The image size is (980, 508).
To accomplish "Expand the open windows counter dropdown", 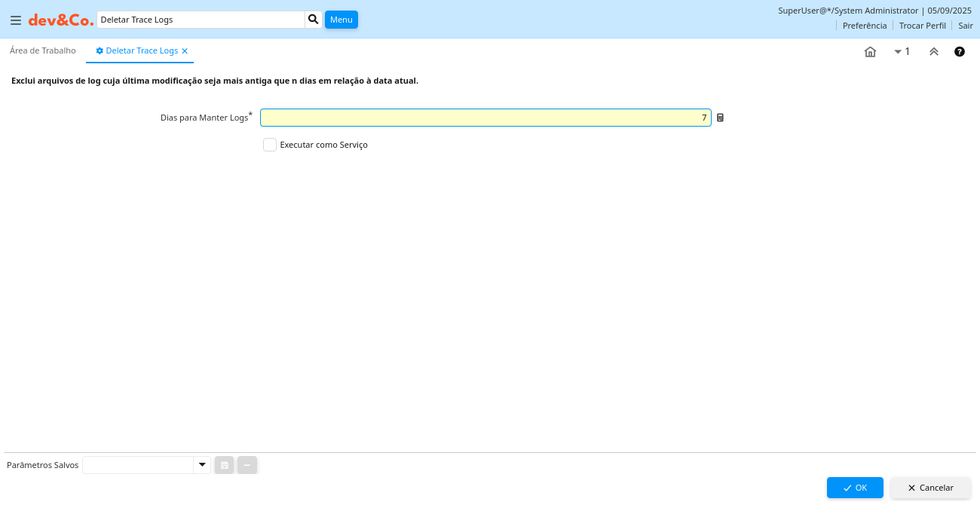I will (x=902, y=52).
